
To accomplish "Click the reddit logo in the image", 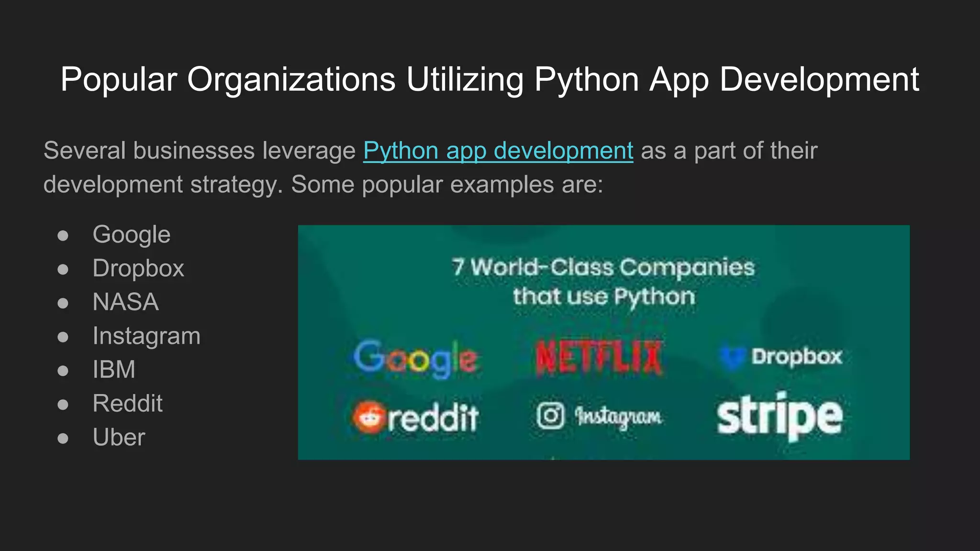I will (415, 418).
